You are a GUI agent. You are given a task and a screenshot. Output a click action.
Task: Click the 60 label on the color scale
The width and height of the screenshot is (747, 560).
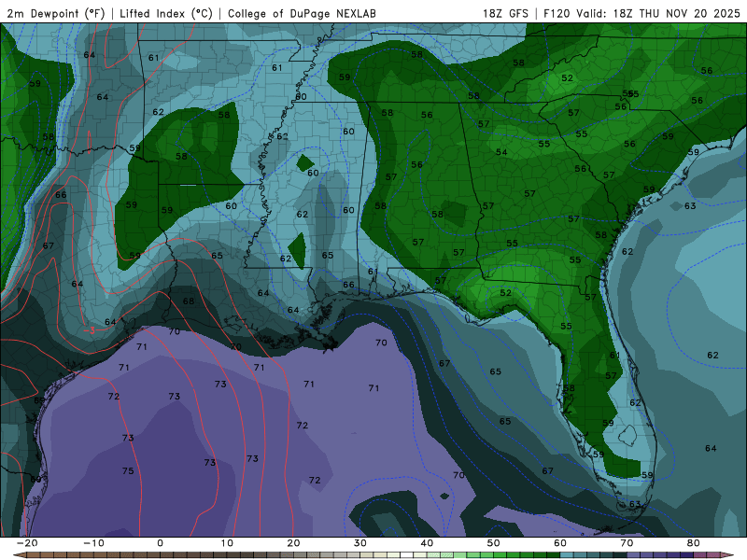pos(560,543)
